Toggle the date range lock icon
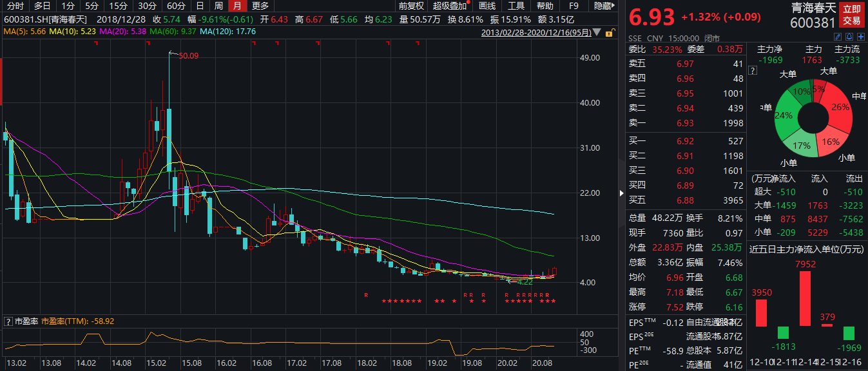 [x=610, y=32]
